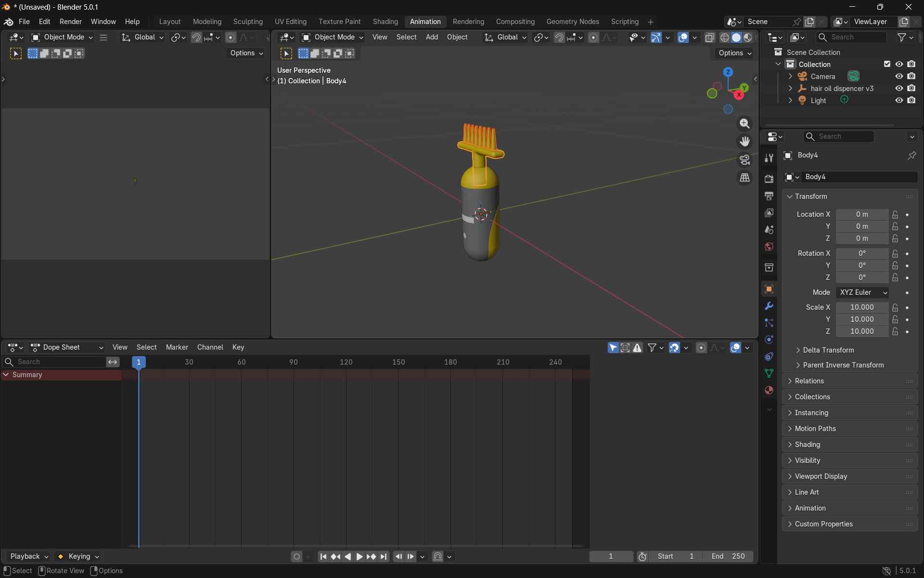Open the Modifiers wrench properties tab
Viewport: 924px width, 578px height.
pos(769,306)
